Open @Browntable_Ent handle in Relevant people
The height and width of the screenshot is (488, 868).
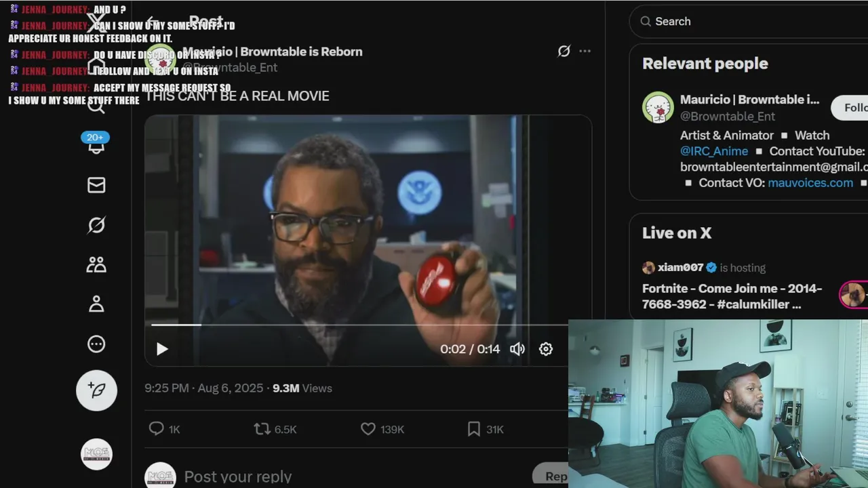click(728, 117)
